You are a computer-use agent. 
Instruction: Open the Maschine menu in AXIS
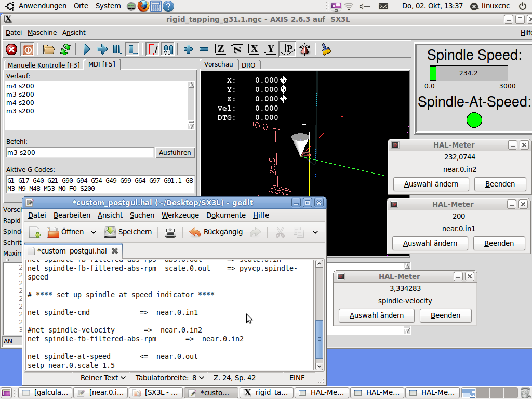(x=42, y=33)
